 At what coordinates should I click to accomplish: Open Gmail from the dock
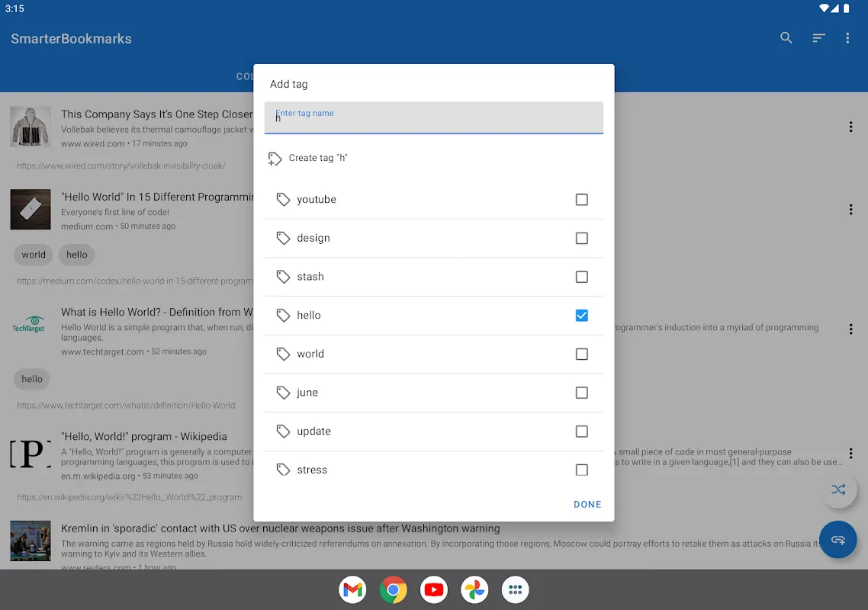[352, 589]
